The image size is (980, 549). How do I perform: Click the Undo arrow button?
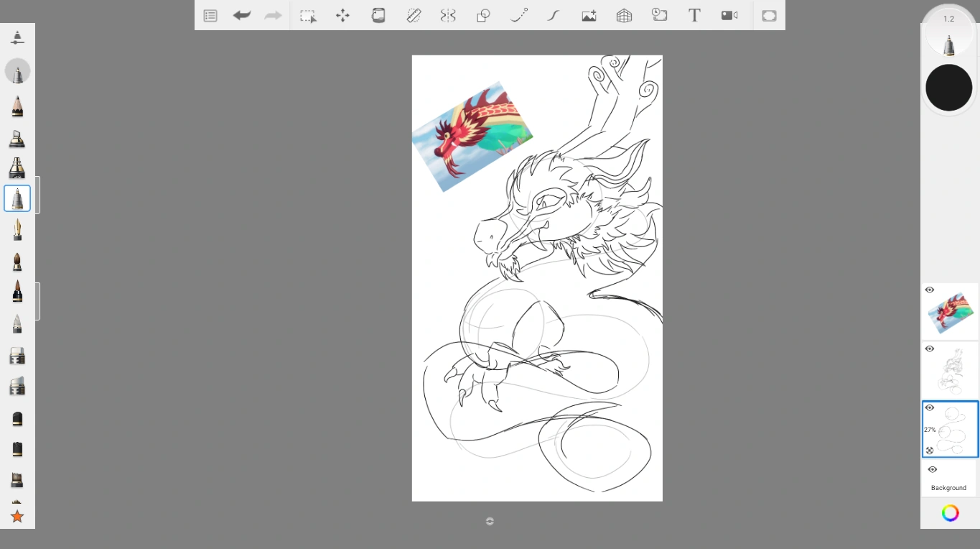coord(242,15)
